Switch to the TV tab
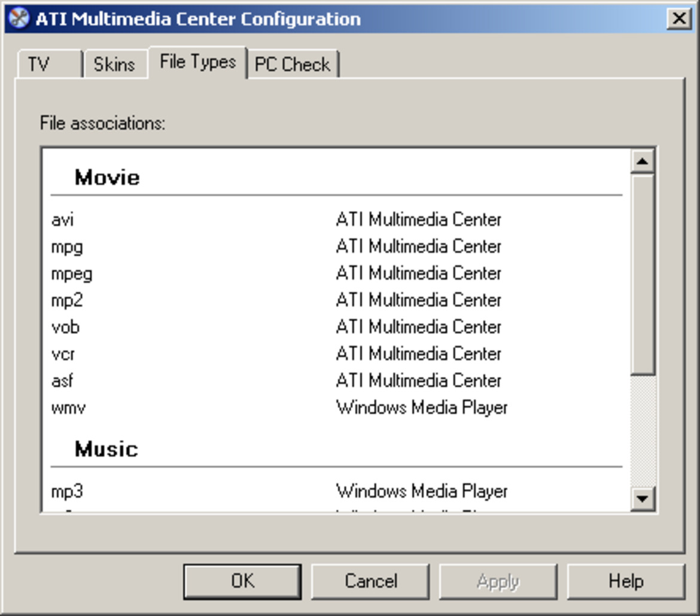This screenshot has height=616, width=700. [x=50, y=64]
